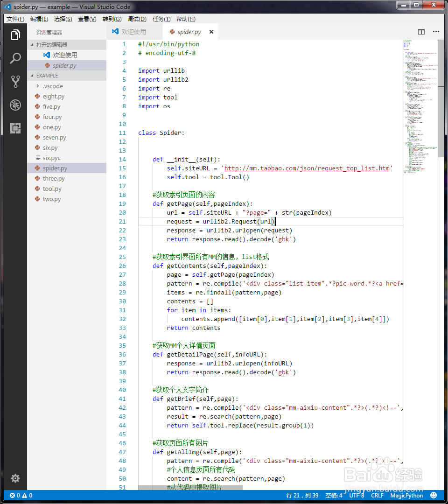Select 欢迎使用 in open editors list
448x504 pixels.
(67, 55)
